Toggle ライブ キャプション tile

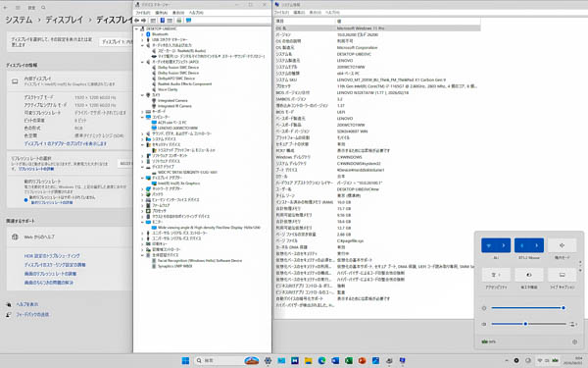pyautogui.click(x=563, y=275)
